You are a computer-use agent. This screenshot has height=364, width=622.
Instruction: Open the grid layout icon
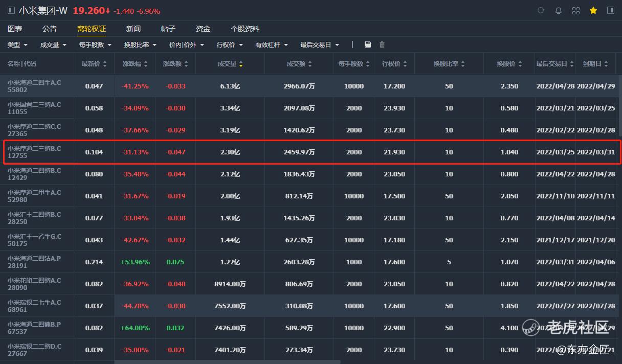click(x=576, y=10)
